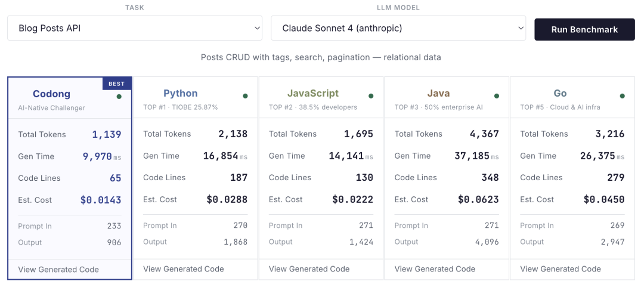Click the BEST badge on Codong card
This screenshot has height=287, width=644.
click(x=117, y=84)
